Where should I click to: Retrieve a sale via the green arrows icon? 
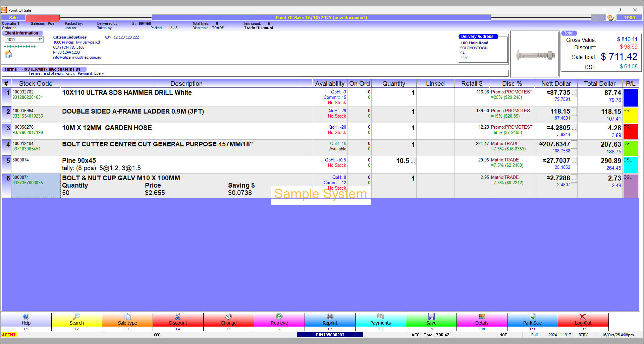[x=279, y=316]
